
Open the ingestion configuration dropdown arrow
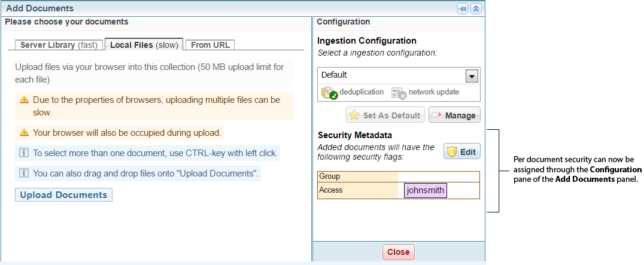[x=472, y=75]
